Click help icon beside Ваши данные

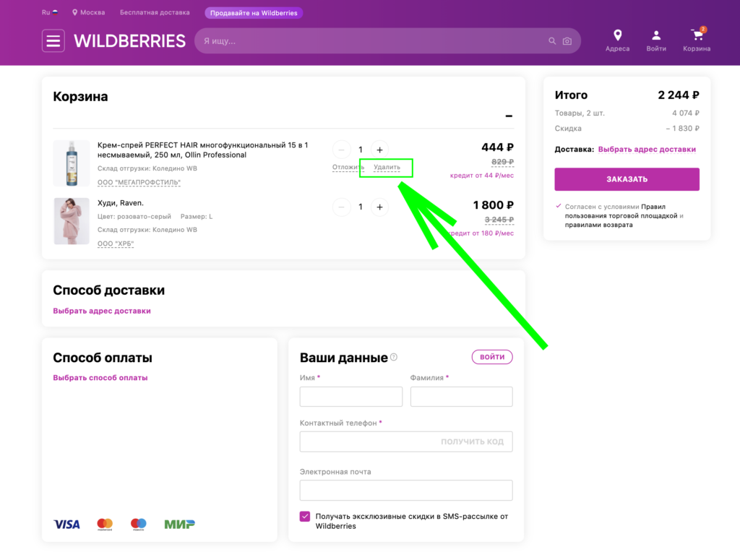[x=394, y=357]
